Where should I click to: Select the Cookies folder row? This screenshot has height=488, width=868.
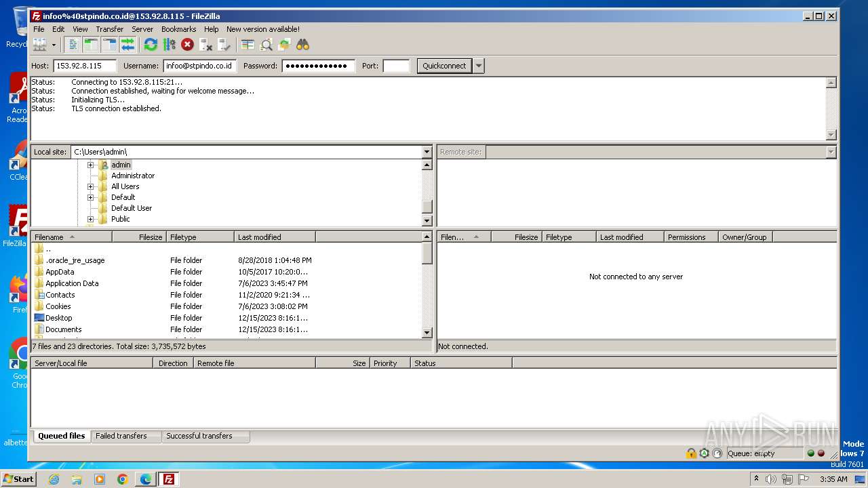pos(226,306)
